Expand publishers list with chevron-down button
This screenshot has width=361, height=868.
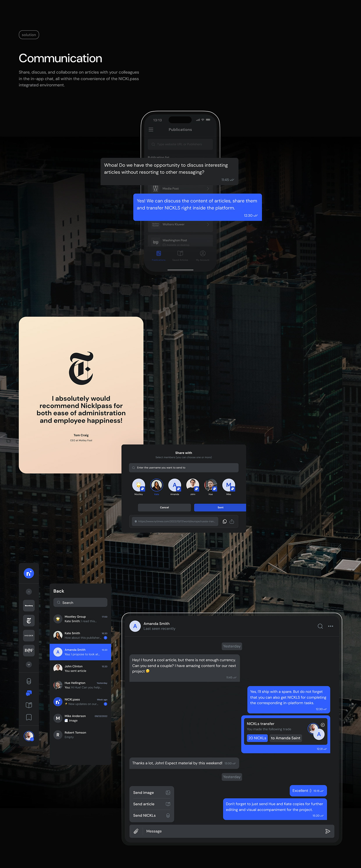click(x=29, y=665)
